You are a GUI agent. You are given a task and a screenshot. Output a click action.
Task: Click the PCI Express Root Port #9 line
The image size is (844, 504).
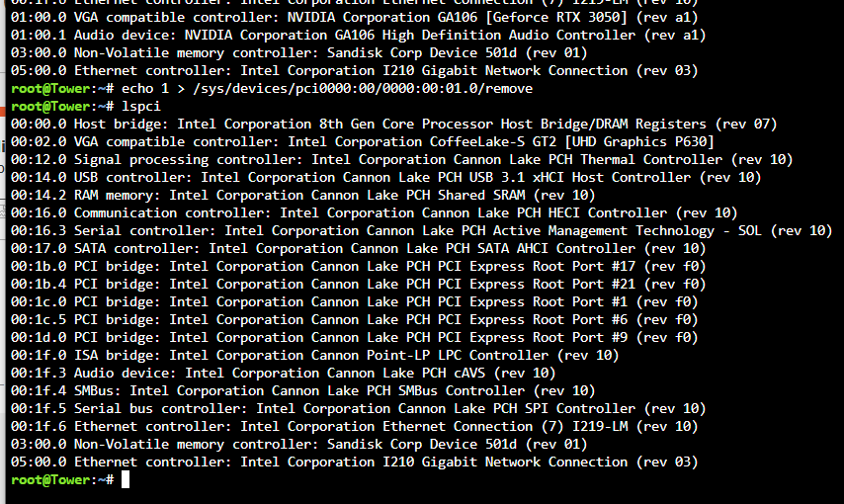[354, 337]
